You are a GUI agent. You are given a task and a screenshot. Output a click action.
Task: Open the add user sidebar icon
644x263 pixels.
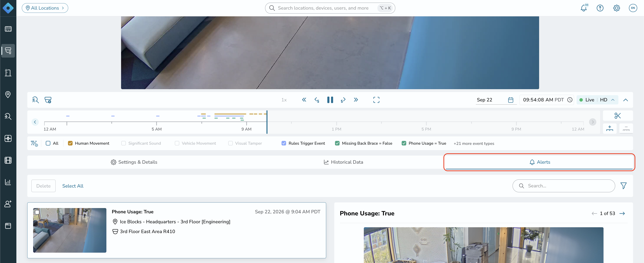8,204
